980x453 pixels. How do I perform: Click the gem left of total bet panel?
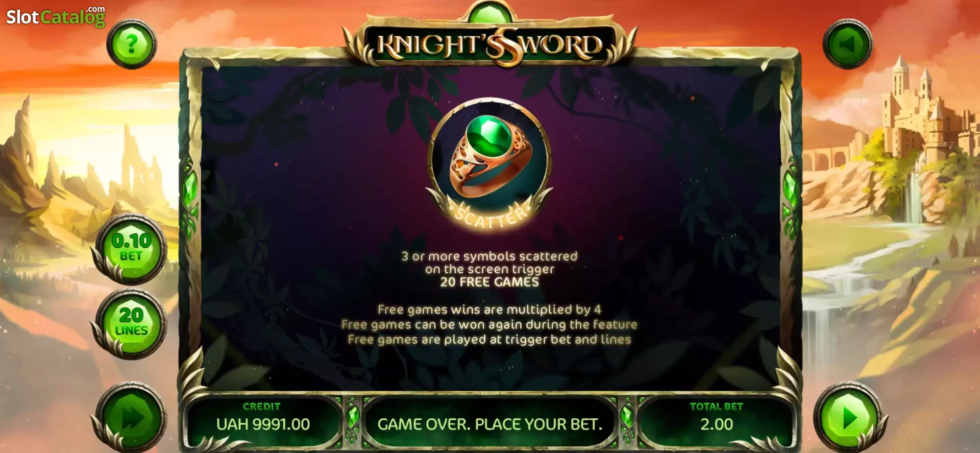coord(627,417)
